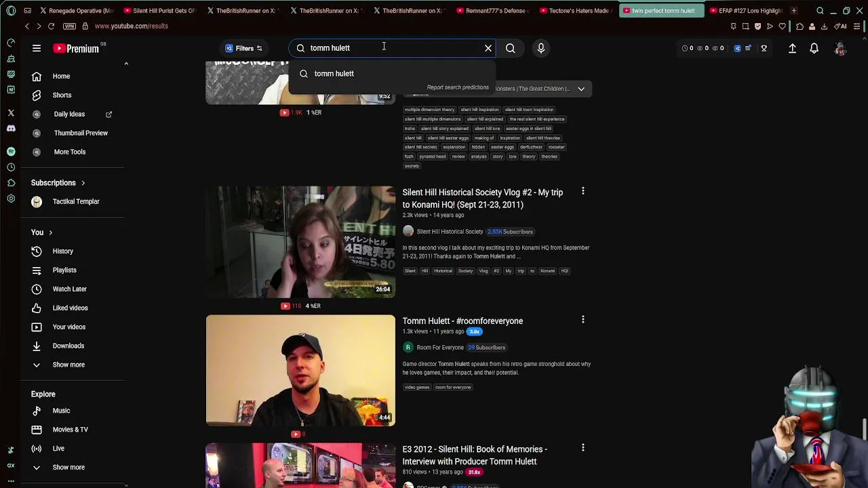Open a new browser tab with plus
The height and width of the screenshot is (488, 868).
793,11
